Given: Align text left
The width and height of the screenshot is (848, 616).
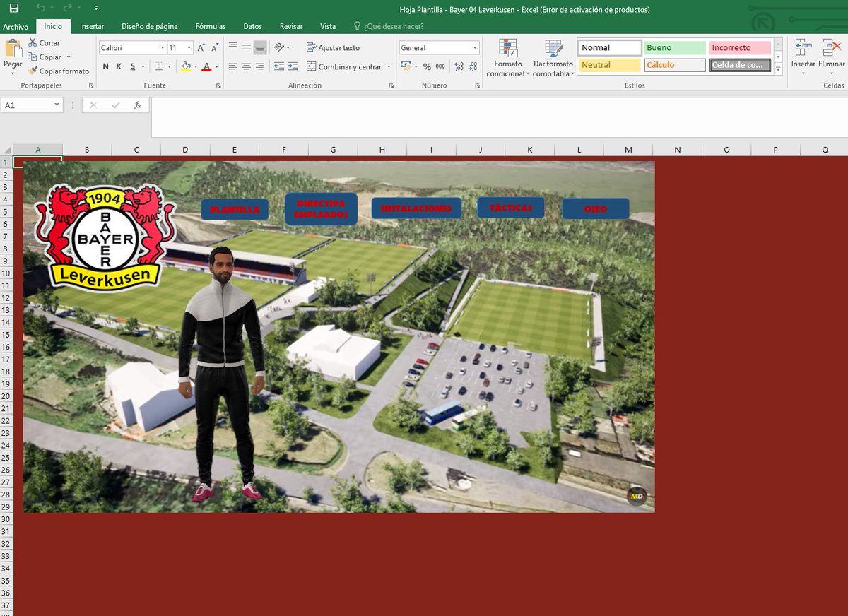Looking at the screenshot, I should pos(233,66).
